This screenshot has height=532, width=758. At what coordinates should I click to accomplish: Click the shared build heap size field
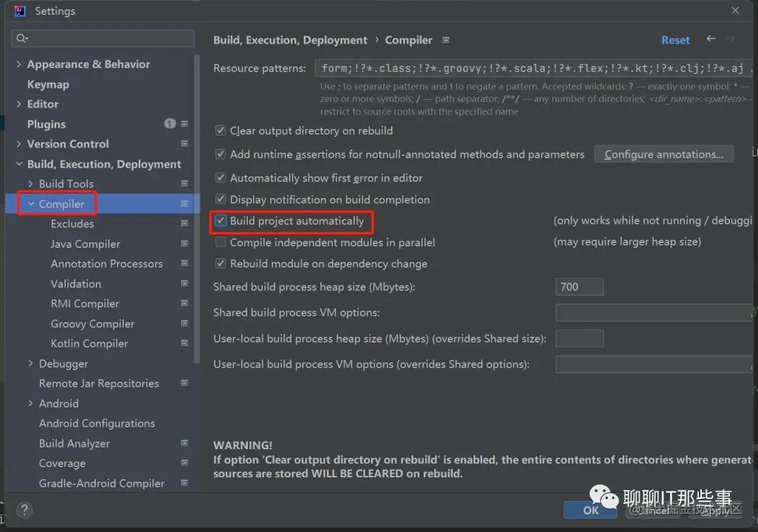pyautogui.click(x=579, y=287)
